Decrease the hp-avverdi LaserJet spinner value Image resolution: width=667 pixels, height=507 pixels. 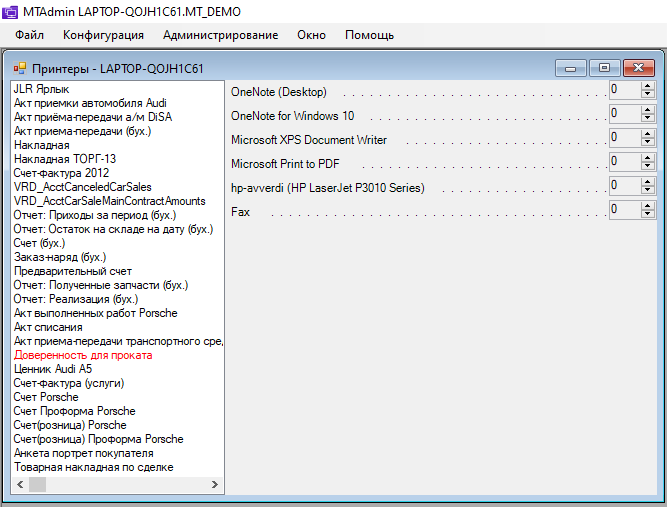point(647,190)
